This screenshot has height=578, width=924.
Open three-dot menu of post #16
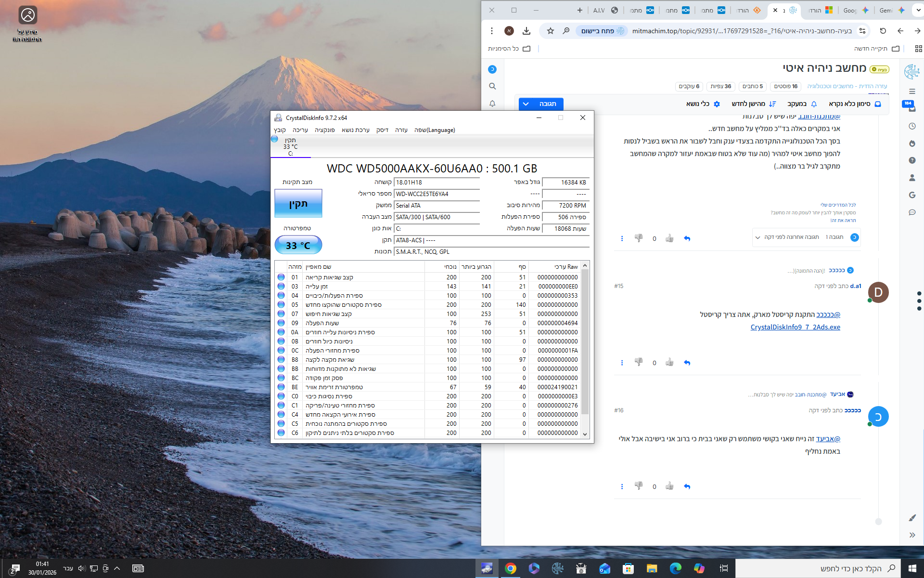pos(622,486)
